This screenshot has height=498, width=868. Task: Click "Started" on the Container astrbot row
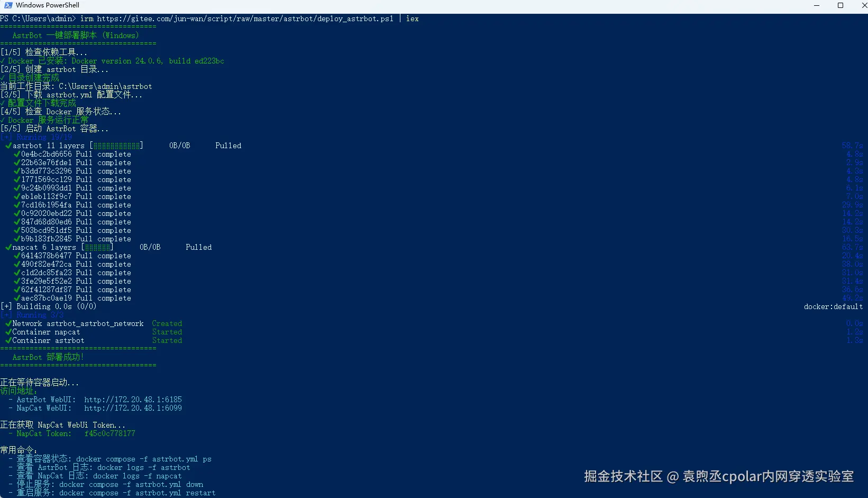pyautogui.click(x=167, y=340)
